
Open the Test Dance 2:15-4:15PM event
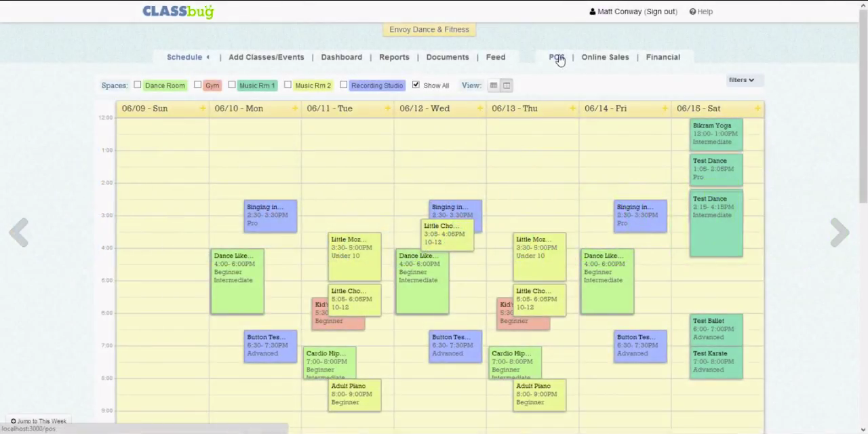716,224
